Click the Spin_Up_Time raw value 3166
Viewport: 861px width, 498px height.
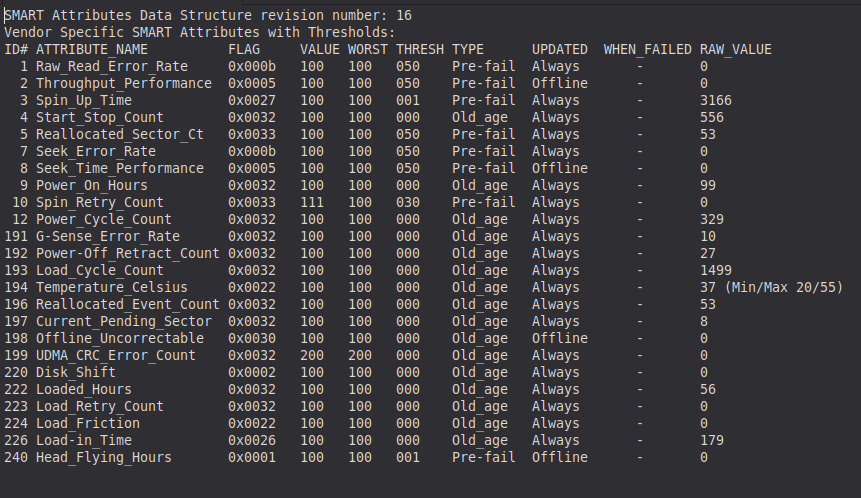[715, 100]
